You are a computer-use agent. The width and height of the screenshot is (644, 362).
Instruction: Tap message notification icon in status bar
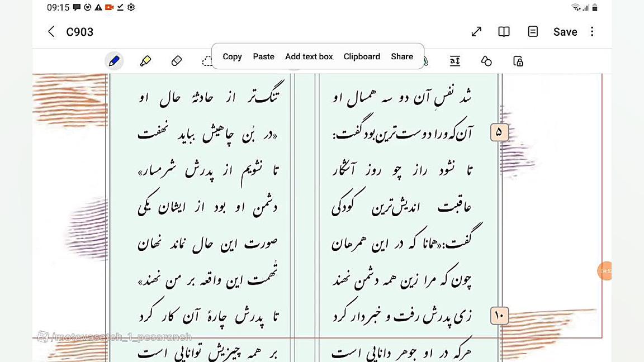(x=77, y=7)
